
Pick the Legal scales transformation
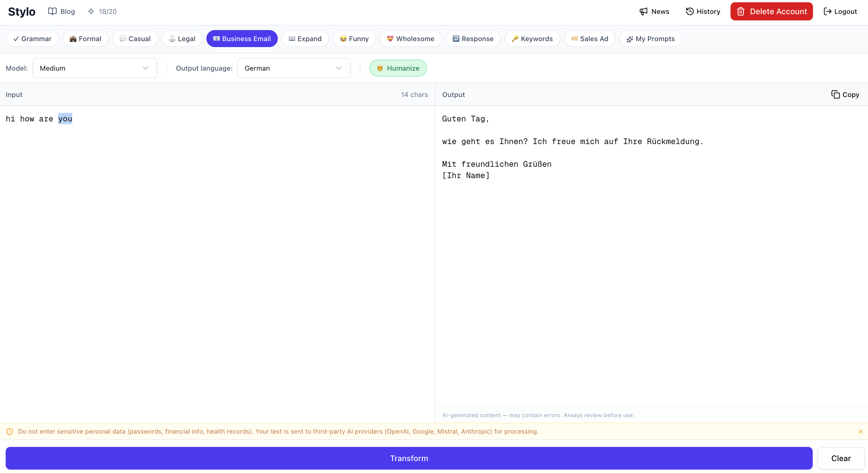(182, 39)
